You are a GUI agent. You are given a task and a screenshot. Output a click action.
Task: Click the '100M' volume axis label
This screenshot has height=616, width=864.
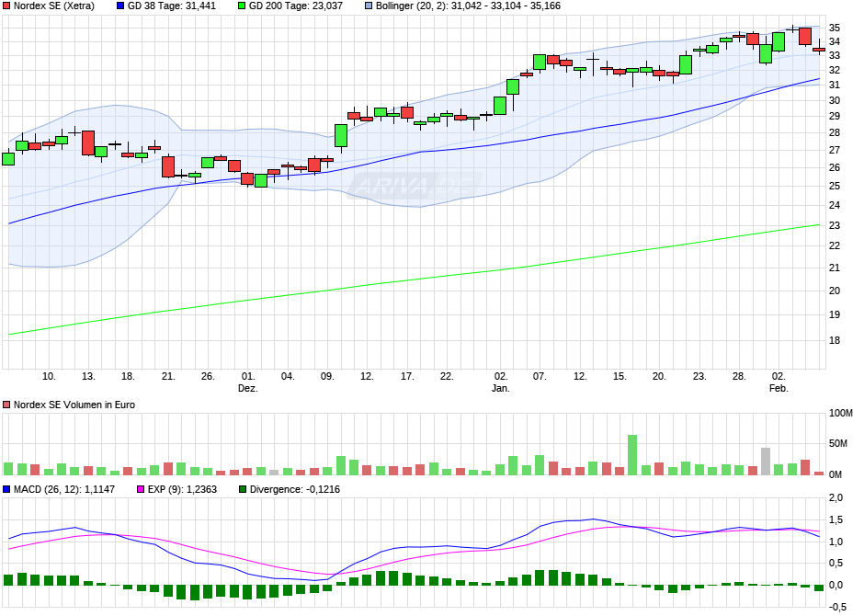(x=841, y=413)
